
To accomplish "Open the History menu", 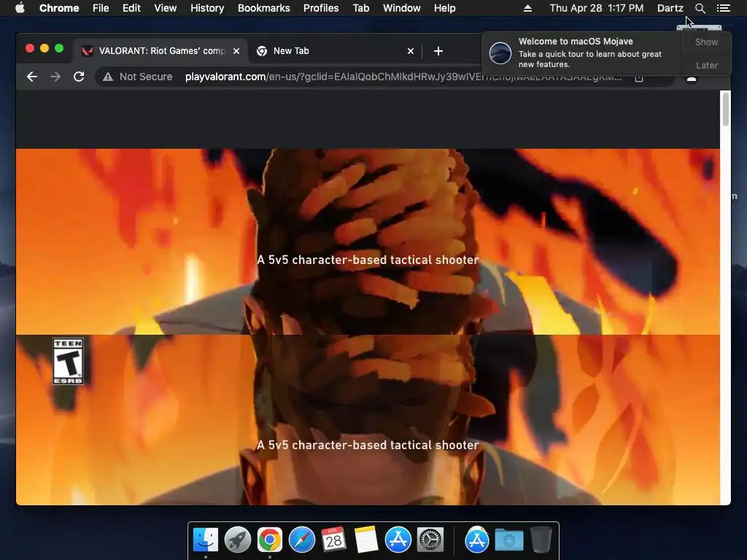I will click(x=207, y=8).
